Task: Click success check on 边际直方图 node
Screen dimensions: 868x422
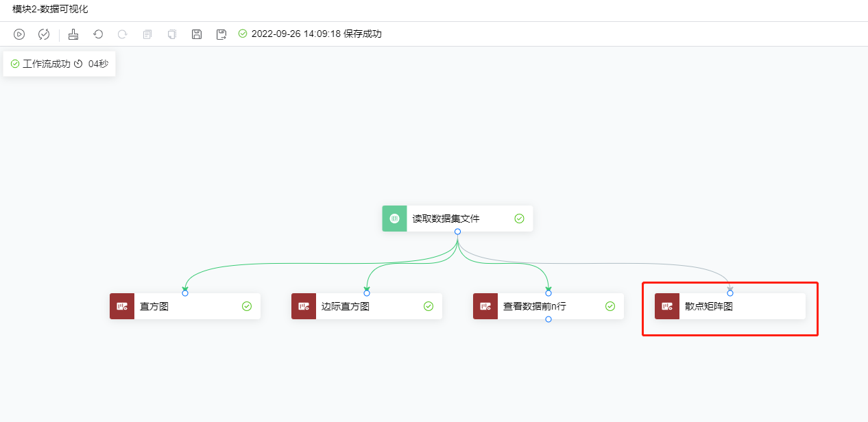Action: point(429,306)
